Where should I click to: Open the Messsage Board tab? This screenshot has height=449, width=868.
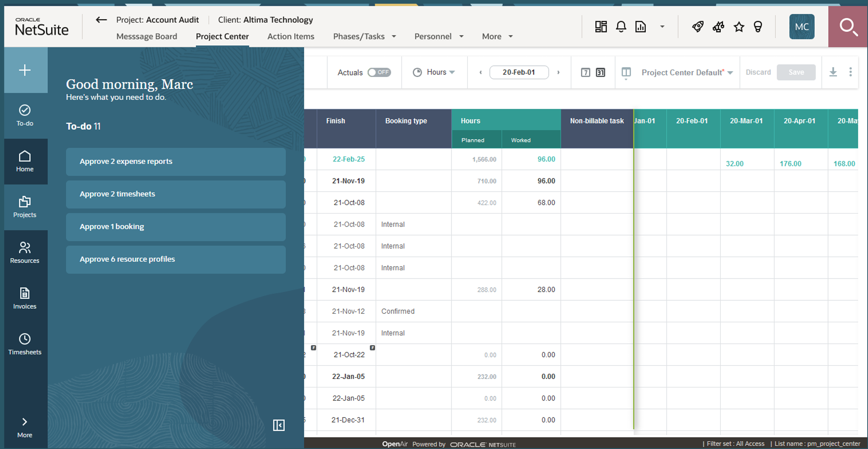[x=146, y=36]
